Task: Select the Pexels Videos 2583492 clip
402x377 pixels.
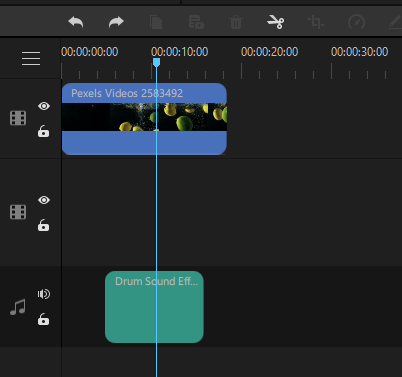Action: (144, 119)
